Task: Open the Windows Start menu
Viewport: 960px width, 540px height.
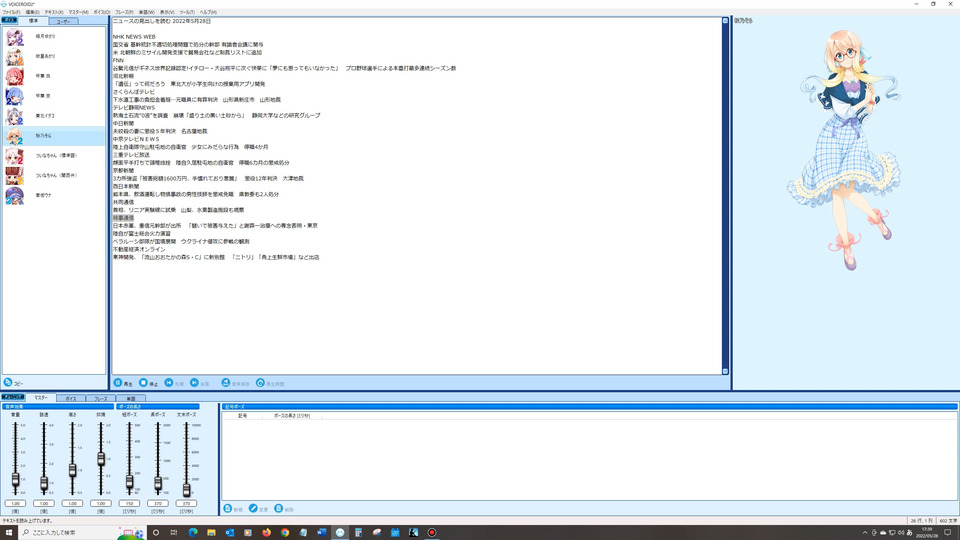Action: coord(9,533)
